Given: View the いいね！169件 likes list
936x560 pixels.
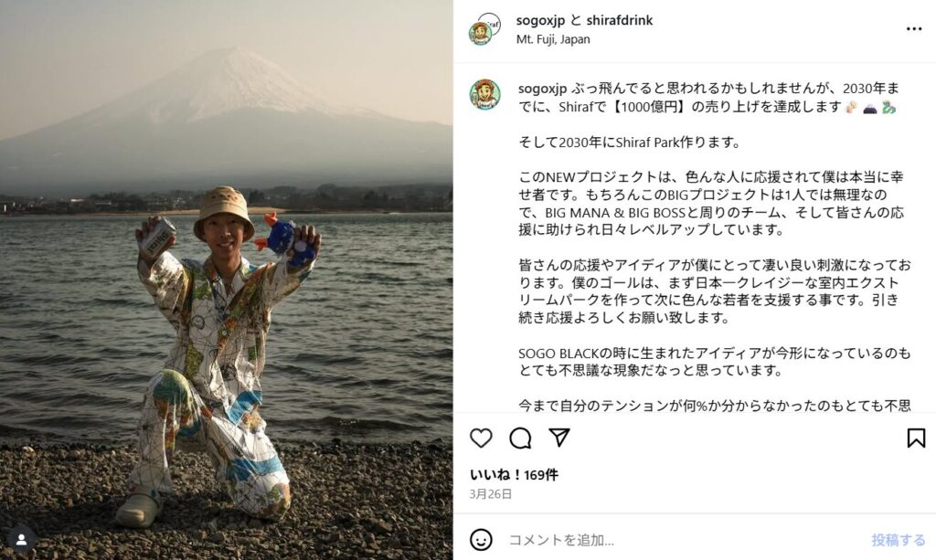Looking at the screenshot, I should [514, 475].
